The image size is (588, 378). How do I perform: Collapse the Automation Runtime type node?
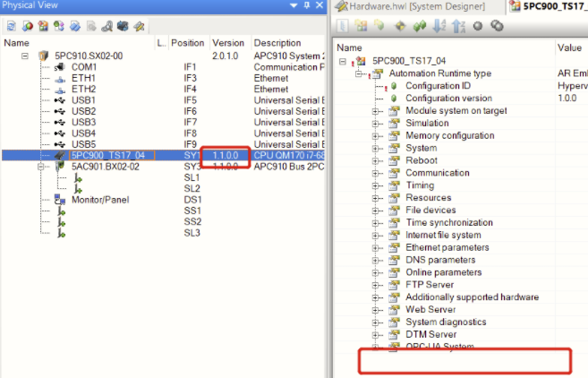click(359, 73)
